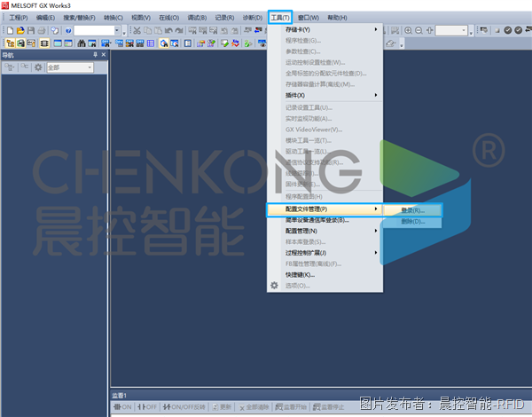Click the navigation panel gear icon

point(38,67)
